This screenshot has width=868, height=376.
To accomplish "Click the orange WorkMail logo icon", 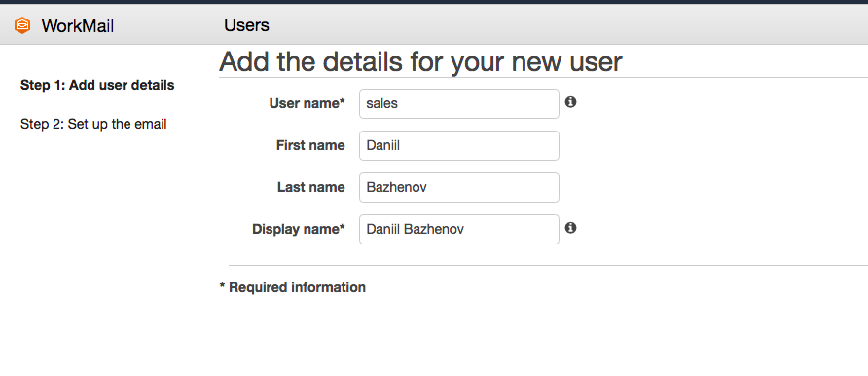I will [x=22, y=25].
